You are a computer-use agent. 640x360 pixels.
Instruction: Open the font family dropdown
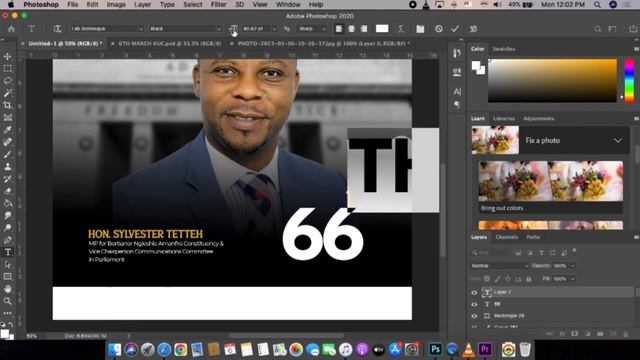(107, 29)
